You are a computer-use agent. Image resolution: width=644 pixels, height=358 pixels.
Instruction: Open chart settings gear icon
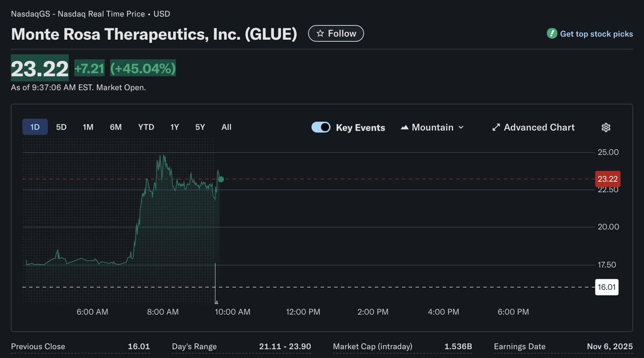click(x=606, y=127)
